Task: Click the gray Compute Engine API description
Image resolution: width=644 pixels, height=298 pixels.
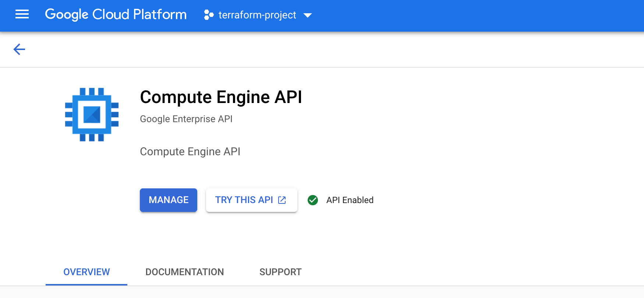Action: coord(190,152)
